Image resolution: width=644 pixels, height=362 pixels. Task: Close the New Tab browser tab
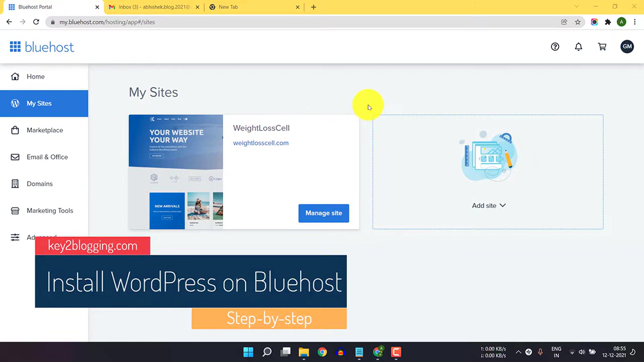pos(298,7)
